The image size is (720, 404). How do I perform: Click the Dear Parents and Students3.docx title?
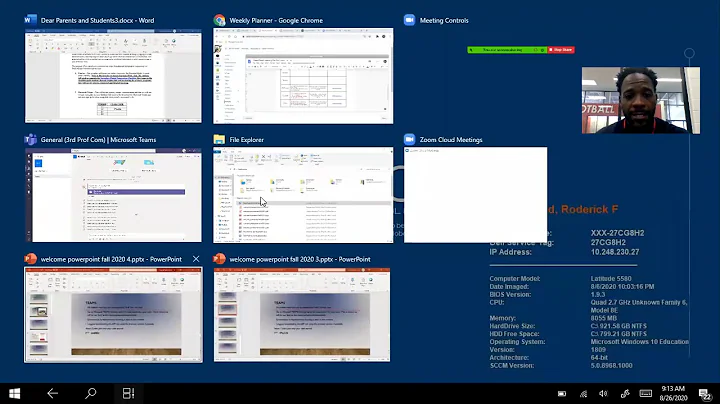(97, 20)
